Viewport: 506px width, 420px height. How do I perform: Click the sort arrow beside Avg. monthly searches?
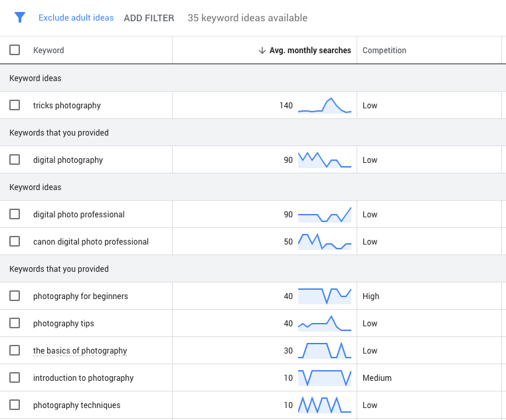click(x=262, y=51)
